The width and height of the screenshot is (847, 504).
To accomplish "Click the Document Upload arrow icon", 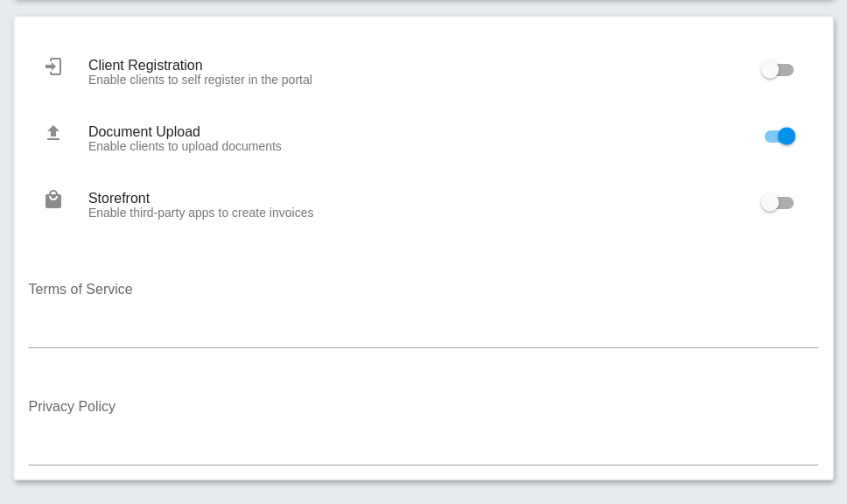I will [52, 133].
